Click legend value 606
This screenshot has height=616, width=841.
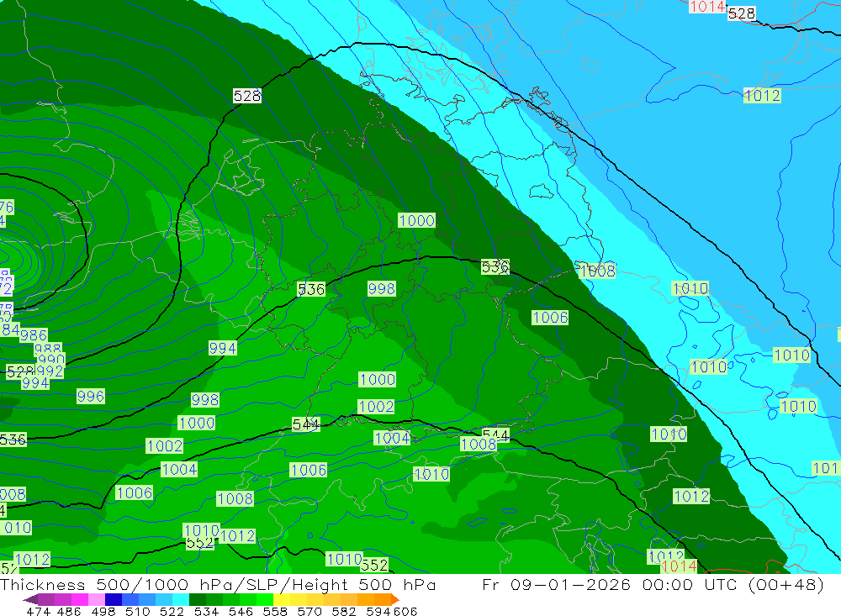(x=405, y=612)
